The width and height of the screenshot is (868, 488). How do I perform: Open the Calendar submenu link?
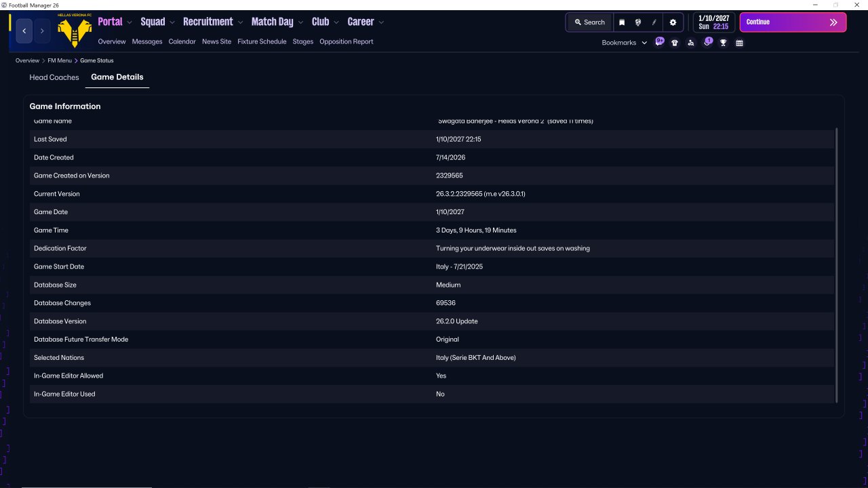pyautogui.click(x=182, y=41)
